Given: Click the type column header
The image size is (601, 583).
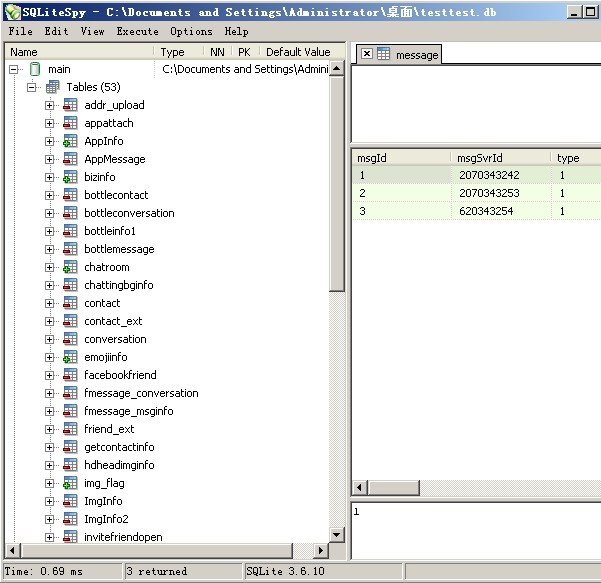Looking at the screenshot, I should (576, 158).
